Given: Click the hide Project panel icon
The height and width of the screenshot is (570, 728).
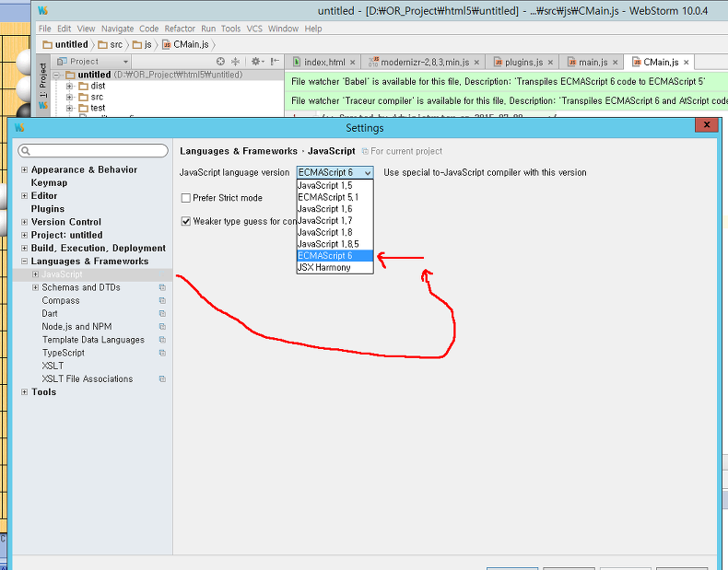Looking at the screenshot, I should pos(275,61).
